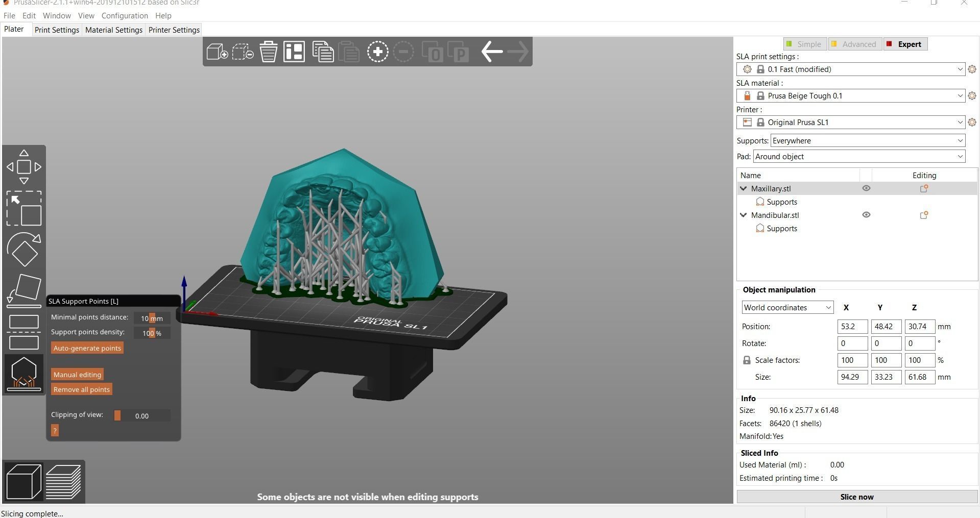Click the Delete all trash icon
Viewport: 980px width, 518px height.
pos(269,52)
